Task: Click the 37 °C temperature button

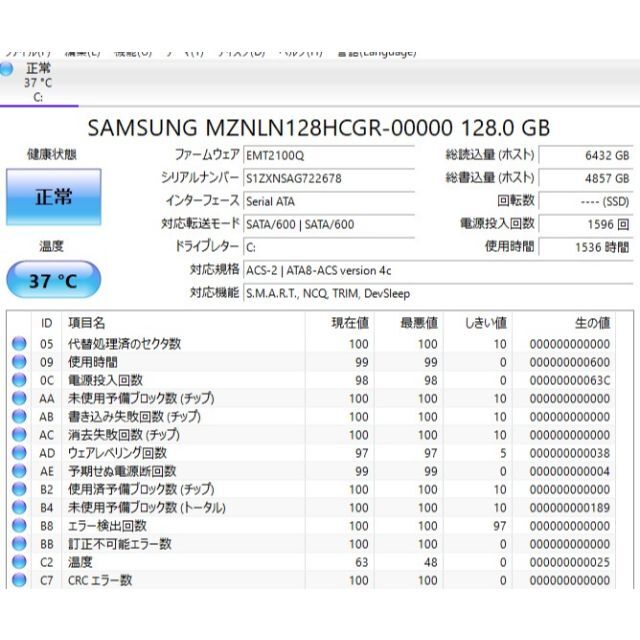Action: 53,280
